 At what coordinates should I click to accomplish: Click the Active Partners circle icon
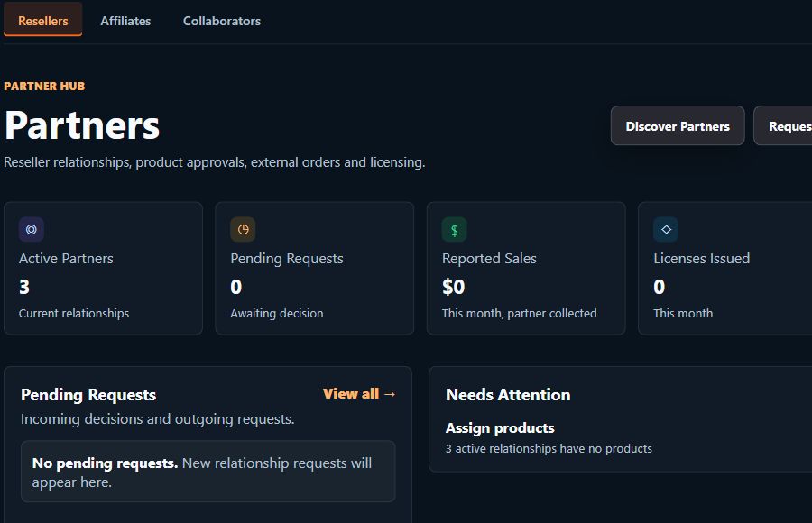pos(32,229)
